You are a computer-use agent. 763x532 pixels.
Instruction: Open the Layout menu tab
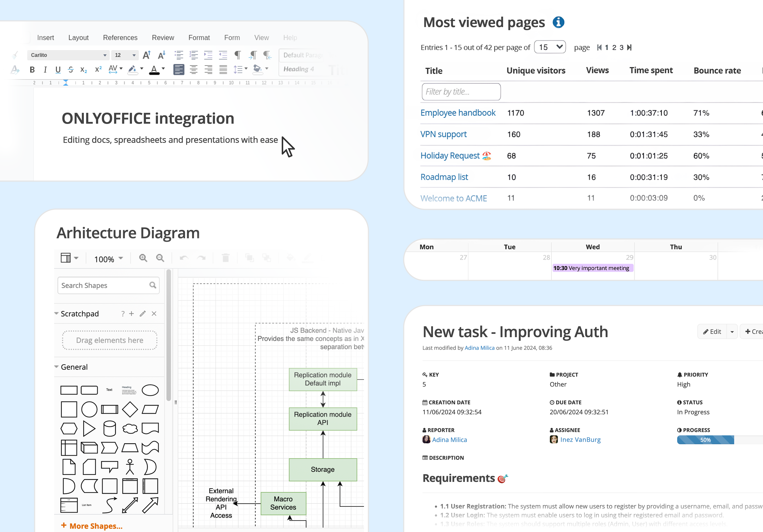pyautogui.click(x=79, y=37)
